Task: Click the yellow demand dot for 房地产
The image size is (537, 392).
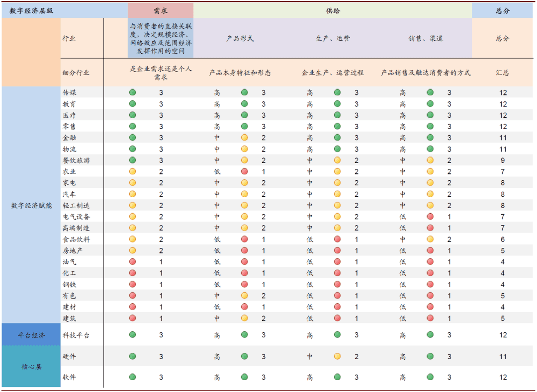Action: click(133, 250)
